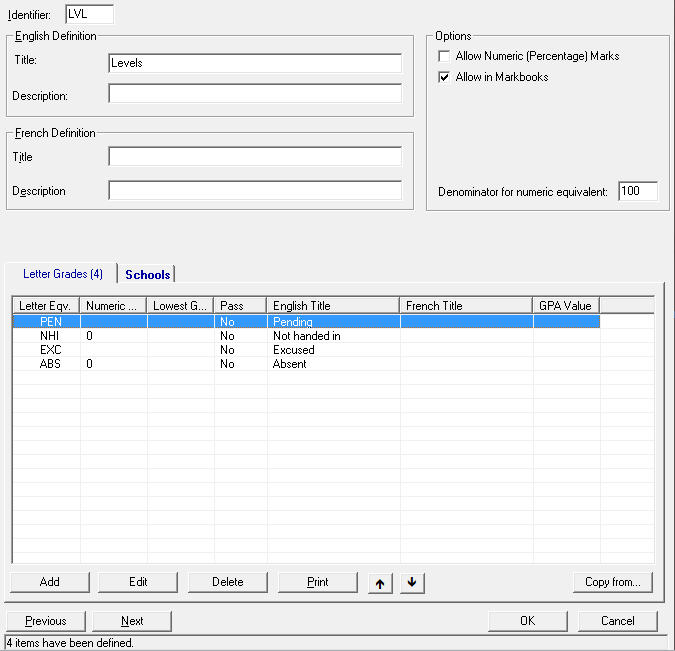This screenshot has width=675, height=651.
Task: Select the NHI Not handed in row
Action: point(300,337)
